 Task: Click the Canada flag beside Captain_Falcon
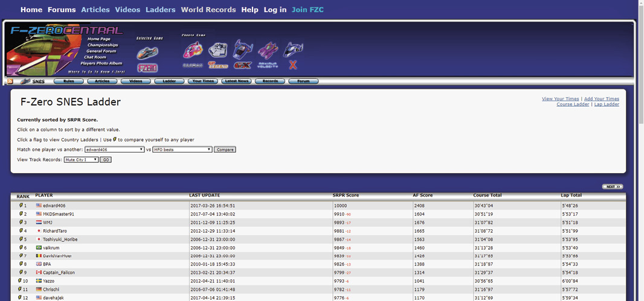[x=39, y=272]
